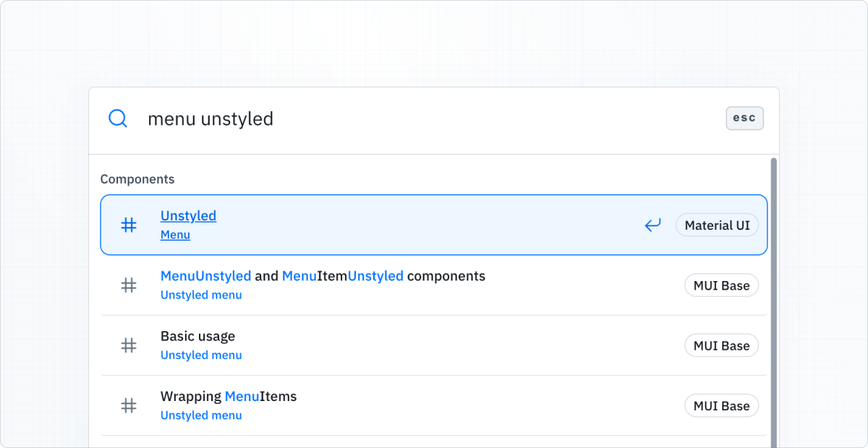
Task: Click the Material UI source badge
Action: [717, 225]
